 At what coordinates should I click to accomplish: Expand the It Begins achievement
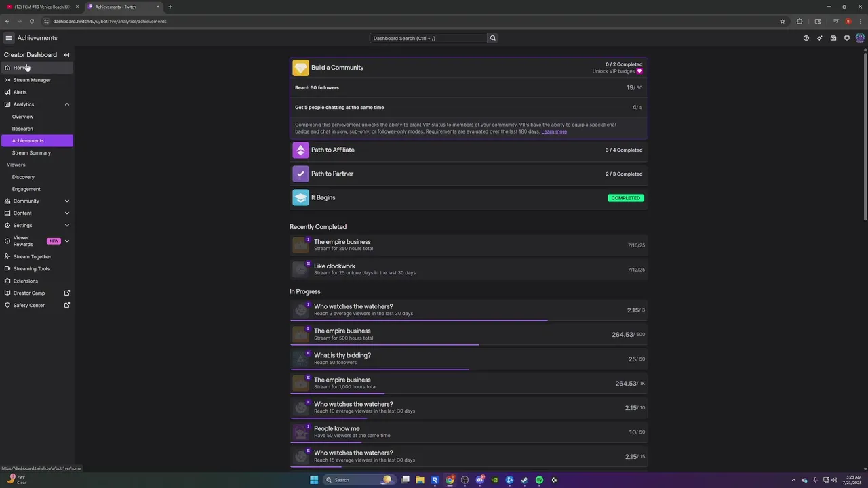click(469, 198)
